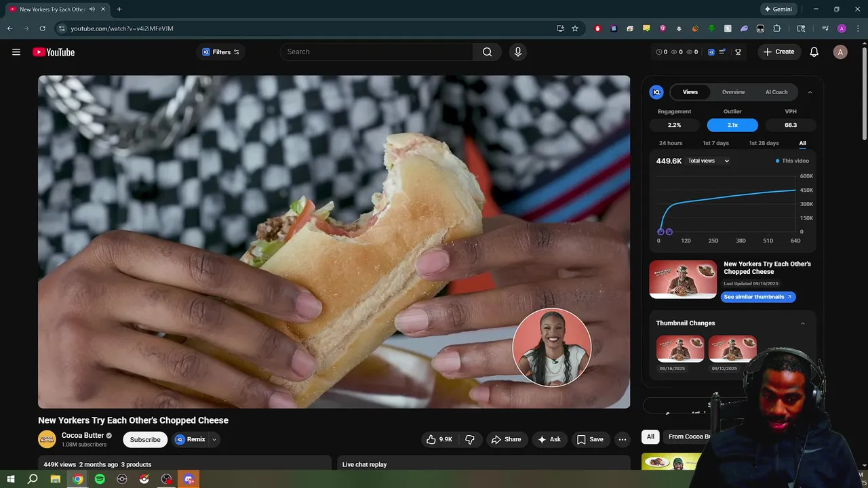Click the vidIQ list icon with the blue dot
Screen dimensions: 868x488
pyautogui.click(x=722, y=52)
